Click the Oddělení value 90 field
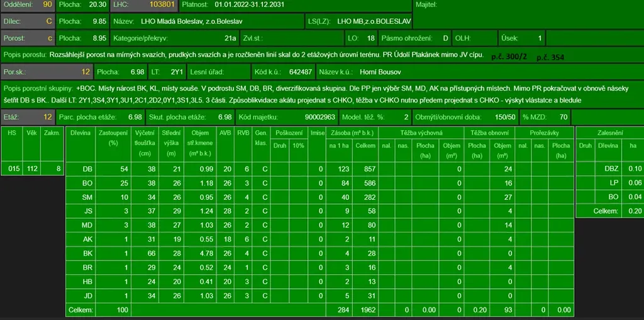 (47, 5)
